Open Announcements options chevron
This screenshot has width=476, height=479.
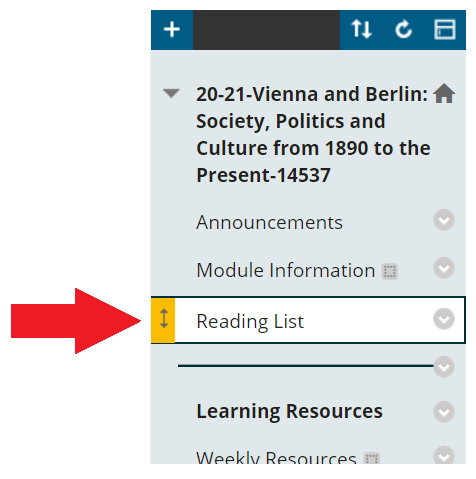click(444, 220)
